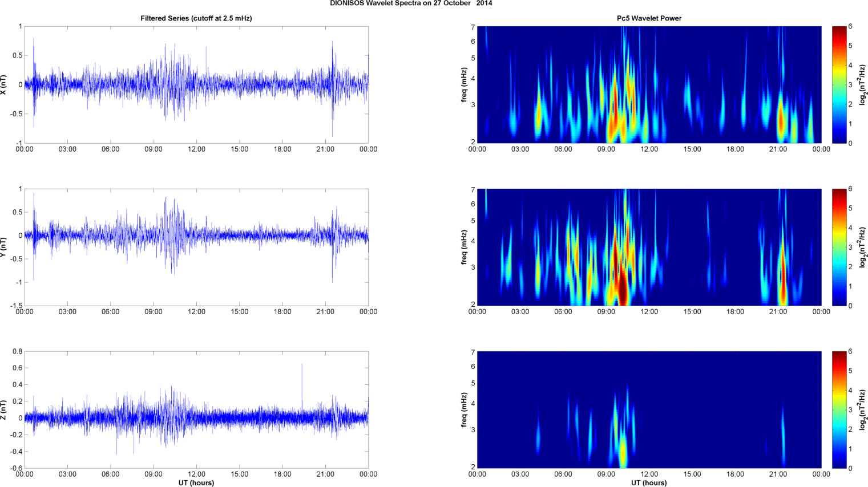This screenshot has height=487, width=868.
Task: Click the colorbar beside the X spectrogram
Action: pos(839,85)
